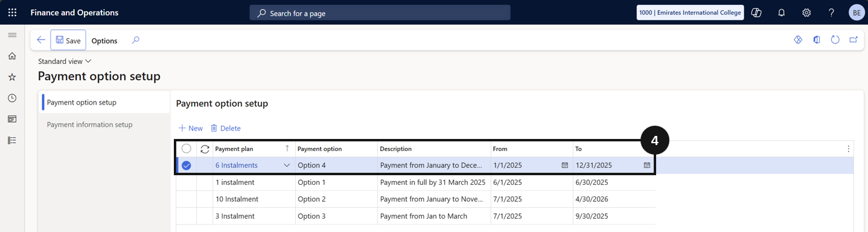This screenshot has width=868, height=232.
Task: Open the 6 Instalments payment plan dropdown
Action: tap(287, 166)
